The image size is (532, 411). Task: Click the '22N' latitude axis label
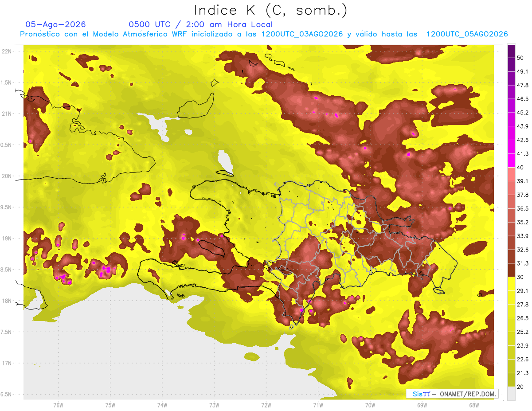[7, 51]
